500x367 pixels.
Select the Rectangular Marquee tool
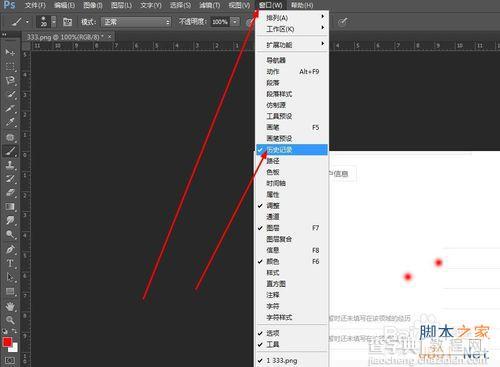click(x=10, y=66)
